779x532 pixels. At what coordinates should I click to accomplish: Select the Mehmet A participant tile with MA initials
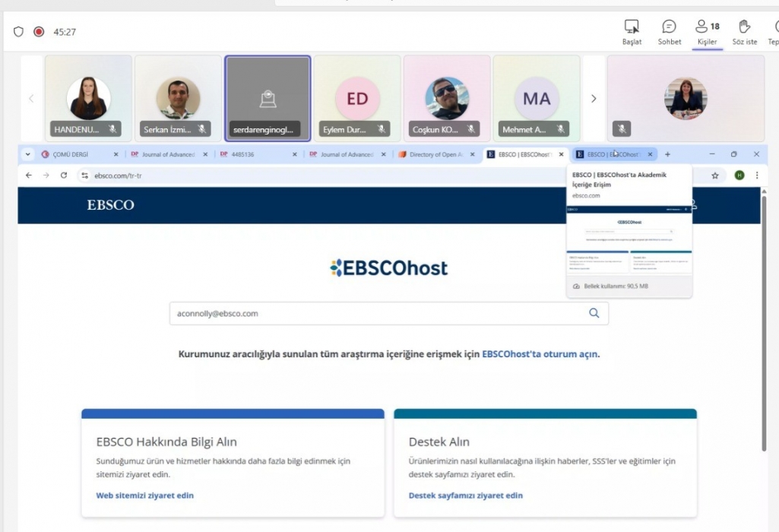[x=537, y=98]
